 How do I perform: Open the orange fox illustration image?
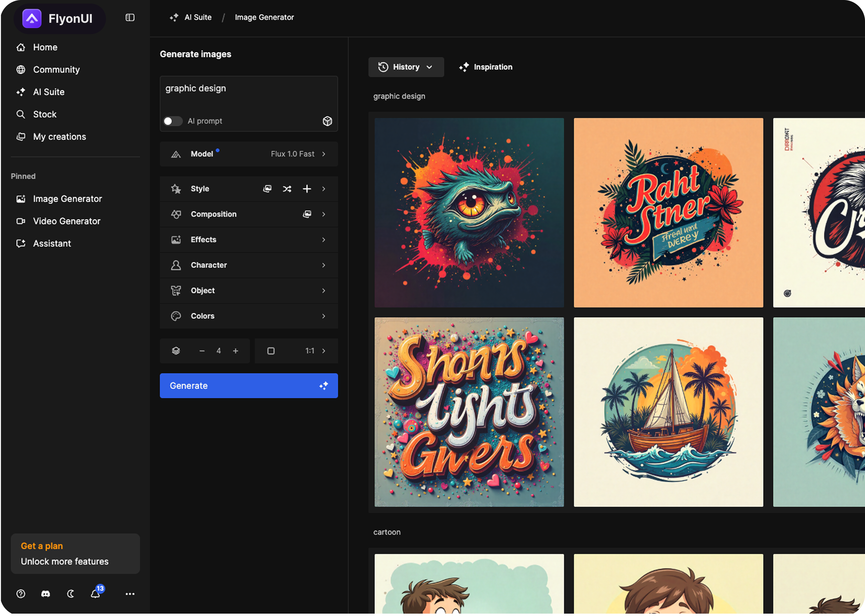[819, 412]
